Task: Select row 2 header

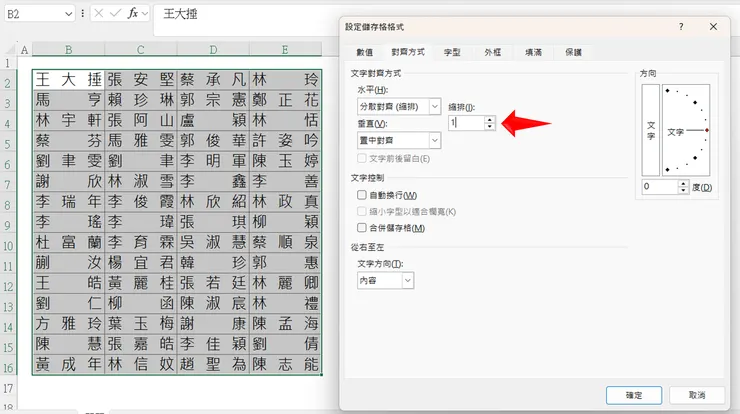Action: click(x=8, y=84)
